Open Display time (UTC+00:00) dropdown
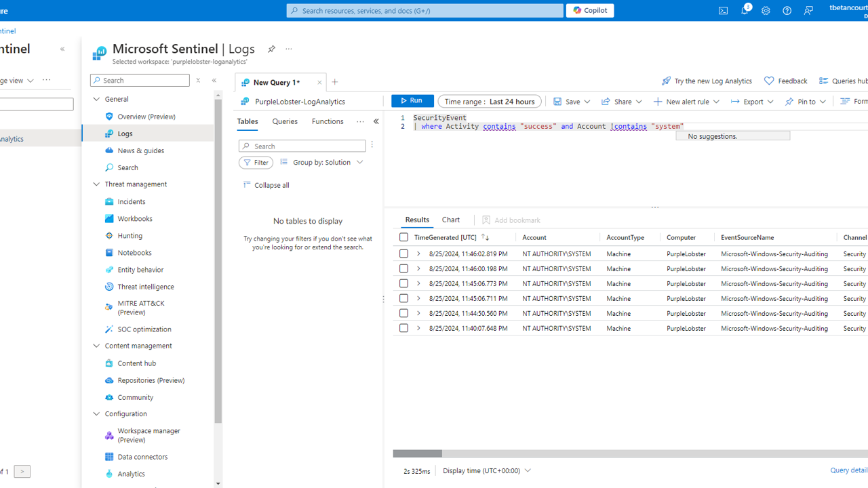The height and width of the screenshot is (488, 868). [486, 470]
